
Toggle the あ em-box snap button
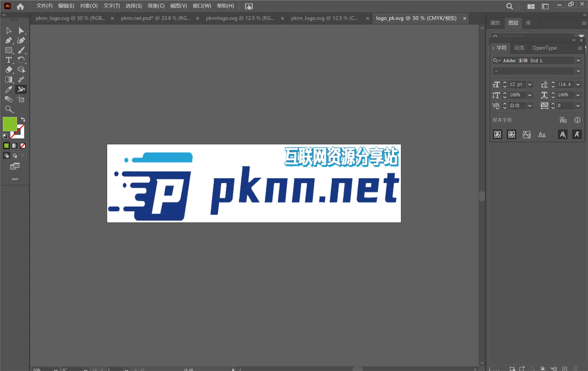coord(498,134)
